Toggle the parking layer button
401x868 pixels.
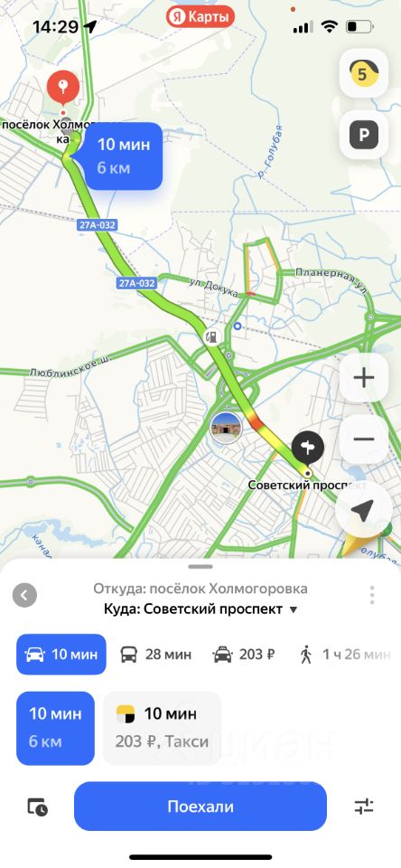pyautogui.click(x=363, y=135)
